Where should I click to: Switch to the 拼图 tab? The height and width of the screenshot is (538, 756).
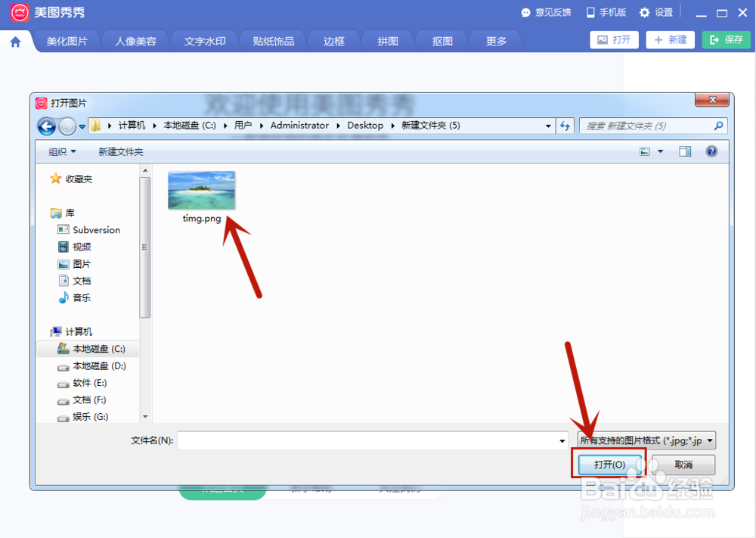coord(387,40)
